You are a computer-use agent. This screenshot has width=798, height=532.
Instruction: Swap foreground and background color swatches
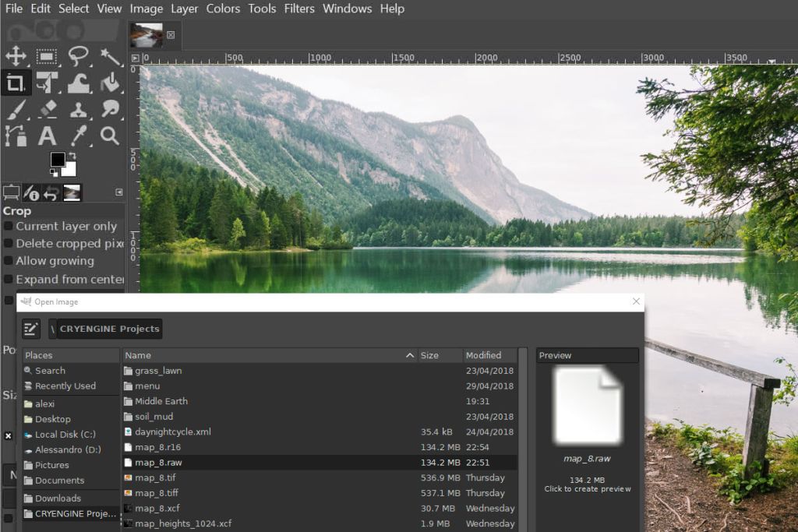(x=72, y=155)
